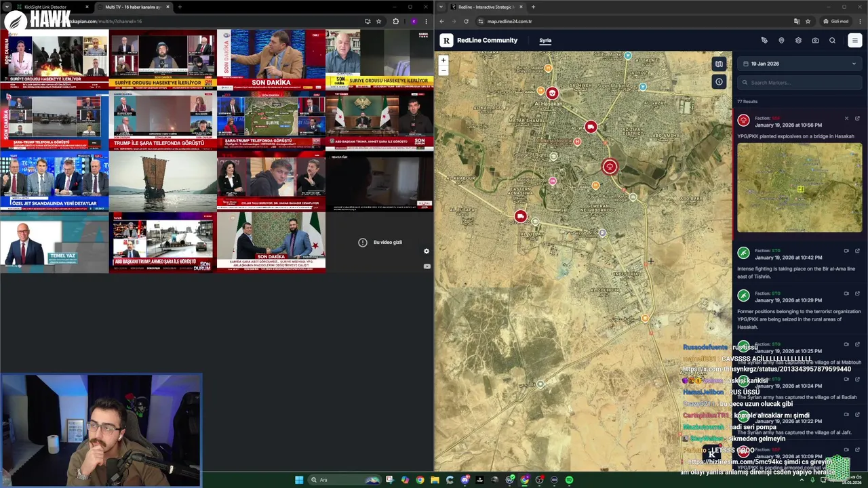The image size is (868, 488).
Task: Bookmark the Multi TV page with star
Action: click(378, 21)
